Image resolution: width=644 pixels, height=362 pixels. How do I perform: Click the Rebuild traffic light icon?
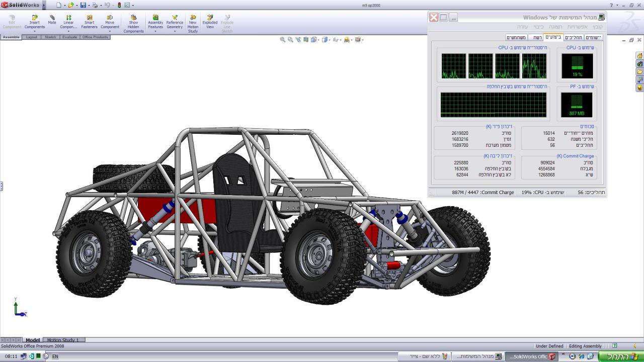(x=119, y=5)
